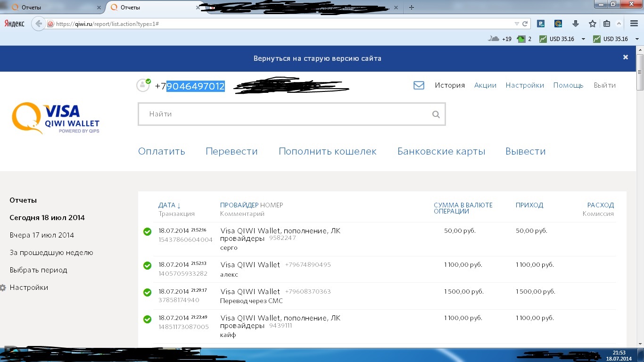
Task: Select За прошедшую неделю report
Action: [x=51, y=253]
